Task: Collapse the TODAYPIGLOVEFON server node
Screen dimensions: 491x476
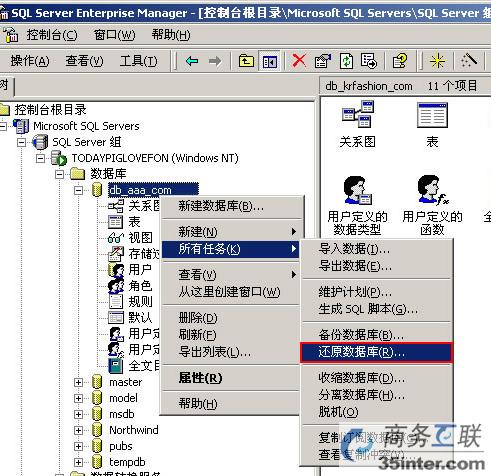Action: (40, 158)
